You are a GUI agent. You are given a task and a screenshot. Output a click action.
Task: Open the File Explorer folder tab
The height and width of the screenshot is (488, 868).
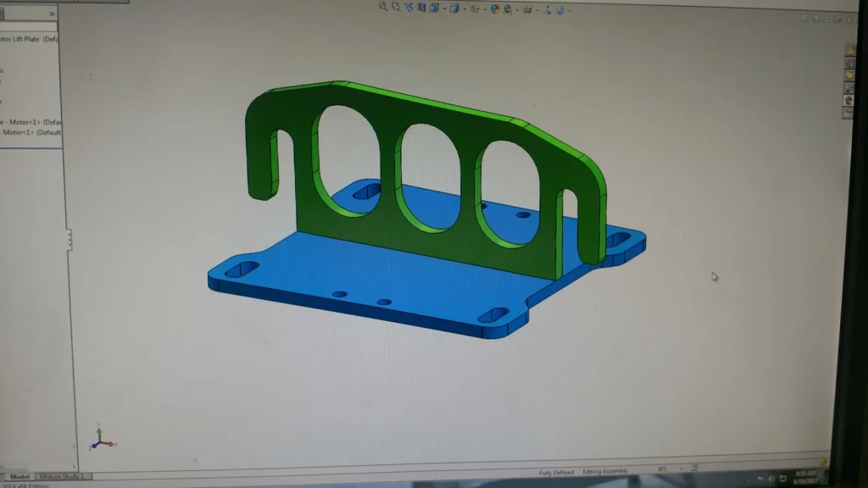[x=849, y=75]
